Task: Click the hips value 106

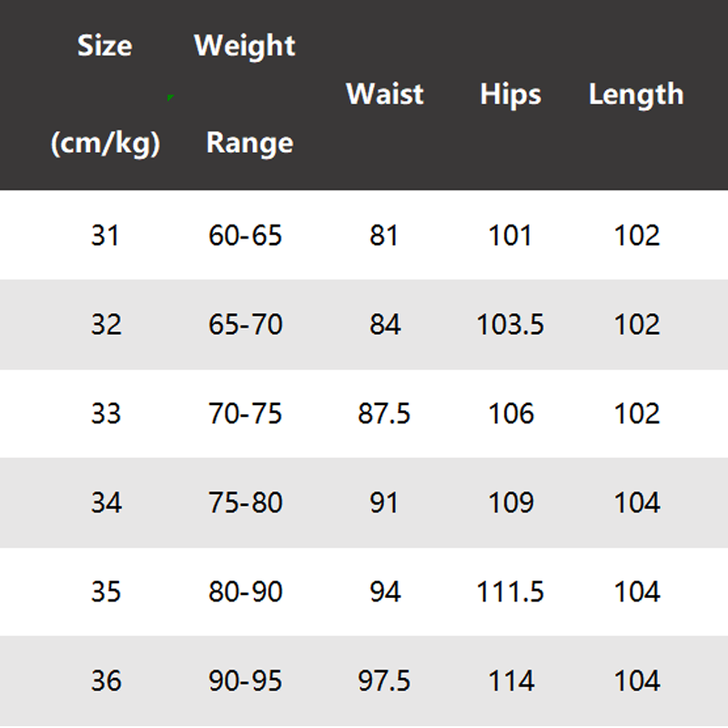Action: (x=511, y=414)
